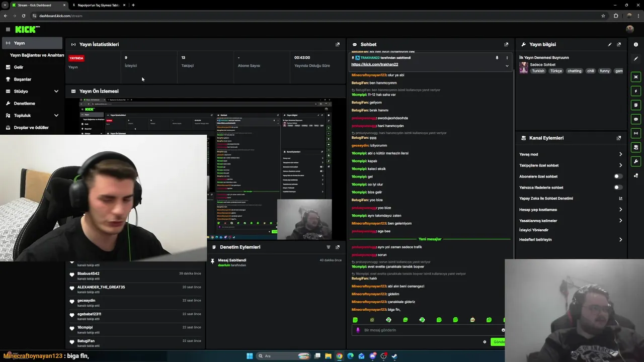The image size is (644, 362).
Task: Pop out the Kanal Eylemleri panel
Action: pos(619,138)
